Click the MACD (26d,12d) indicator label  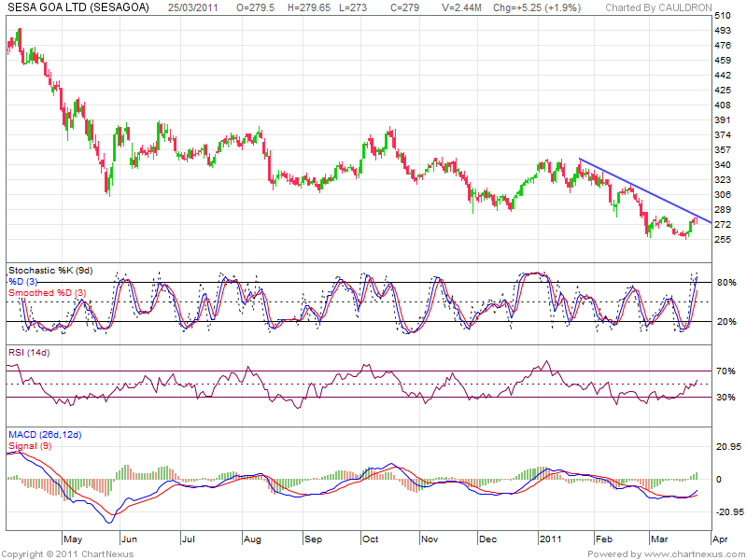[47, 435]
